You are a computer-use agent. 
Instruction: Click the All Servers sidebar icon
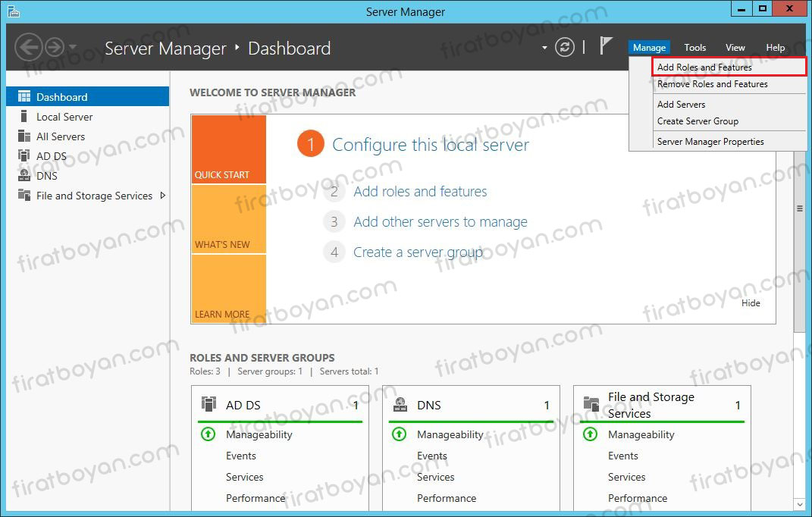click(x=24, y=136)
